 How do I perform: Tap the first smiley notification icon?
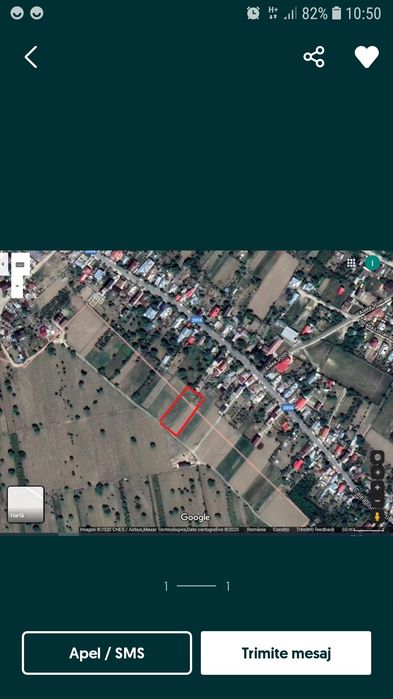point(17,13)
